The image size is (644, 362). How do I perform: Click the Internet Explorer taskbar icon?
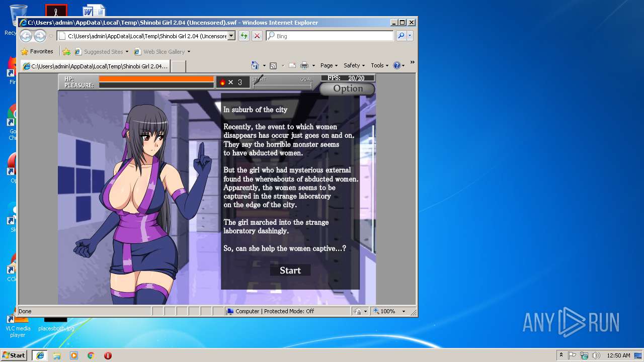tap(40, 355)
